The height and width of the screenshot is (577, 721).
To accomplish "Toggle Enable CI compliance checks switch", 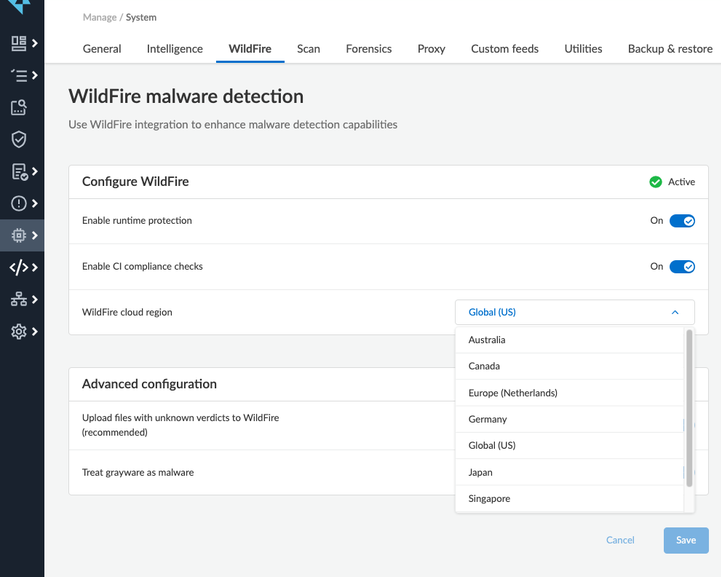I will [x=682, y=267].
